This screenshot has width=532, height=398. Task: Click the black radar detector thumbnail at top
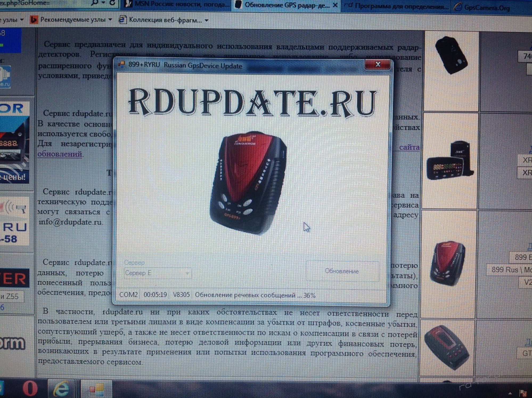(451, 55)
